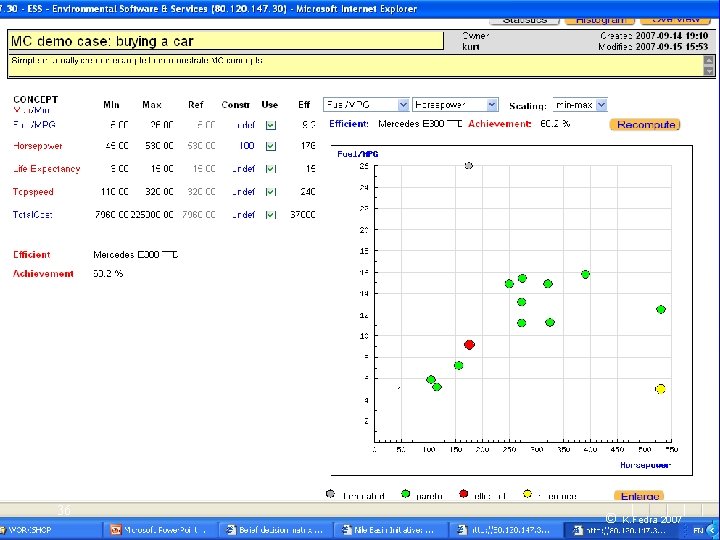Image resolution: width=720 pixels, height=540 pixels.
Task: Click the Enlarge button below chart
Action: 640,496
